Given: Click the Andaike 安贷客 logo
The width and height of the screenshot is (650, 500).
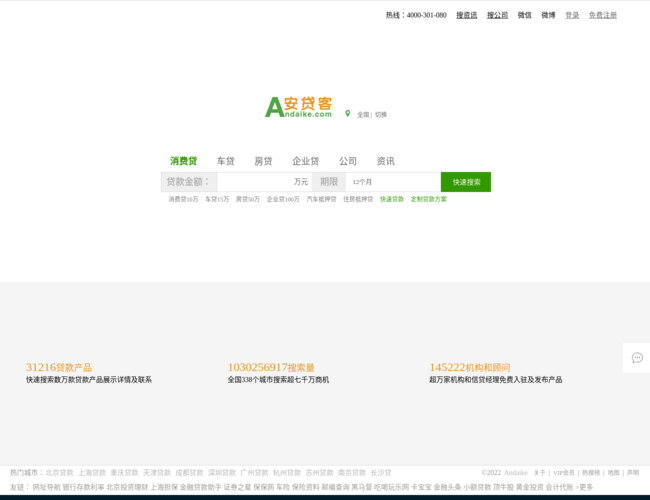Looking at the screenshot, I should tap(298, 107).
